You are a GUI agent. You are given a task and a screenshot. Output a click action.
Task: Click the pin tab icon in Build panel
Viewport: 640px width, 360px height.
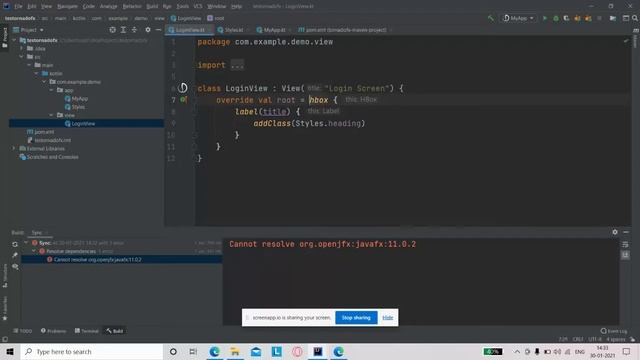15,255
